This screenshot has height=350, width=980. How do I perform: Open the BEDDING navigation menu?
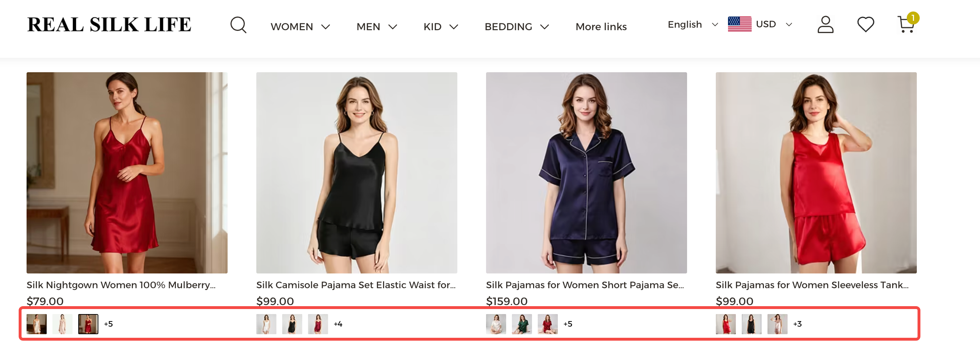click(517, 27)
